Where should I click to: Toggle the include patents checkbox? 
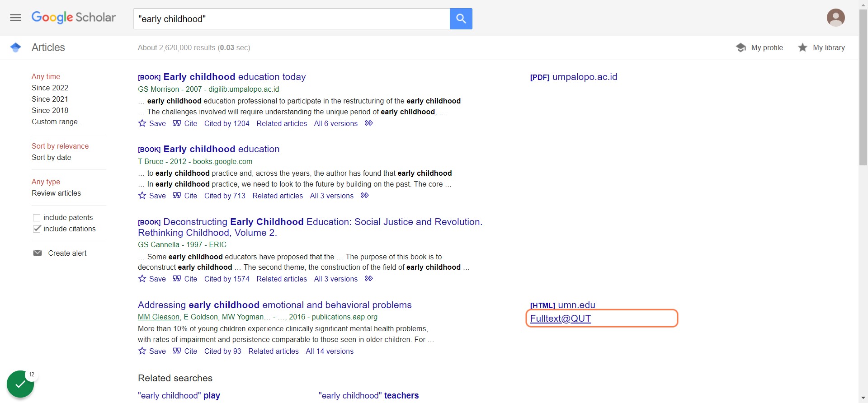37,218
